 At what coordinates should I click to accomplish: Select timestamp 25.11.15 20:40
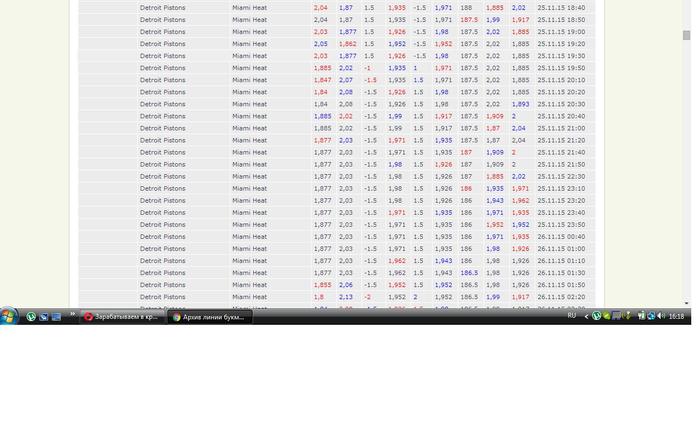pos(561,116)
